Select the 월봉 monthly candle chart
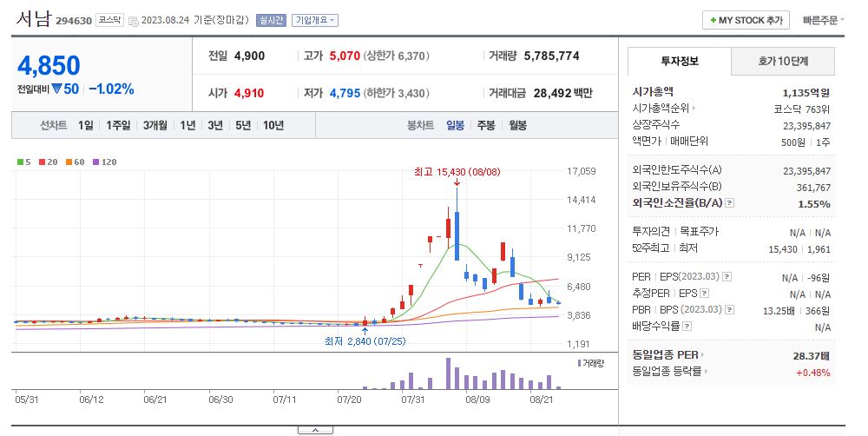 click(x=518, y=126)
